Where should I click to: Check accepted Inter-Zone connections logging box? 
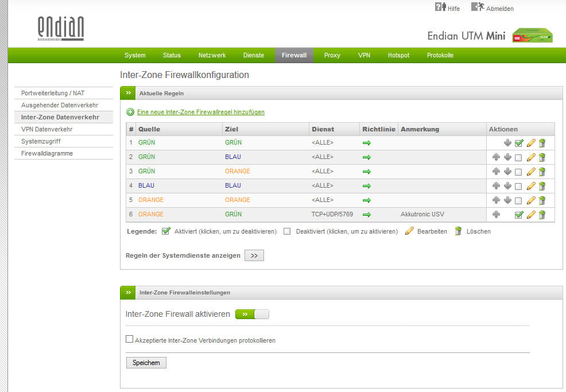tap(130, 339)
